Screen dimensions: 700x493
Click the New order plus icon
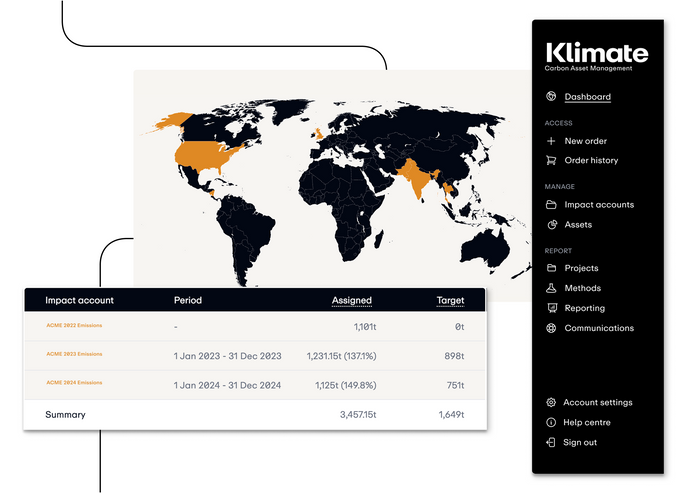[x=551, y=141]
